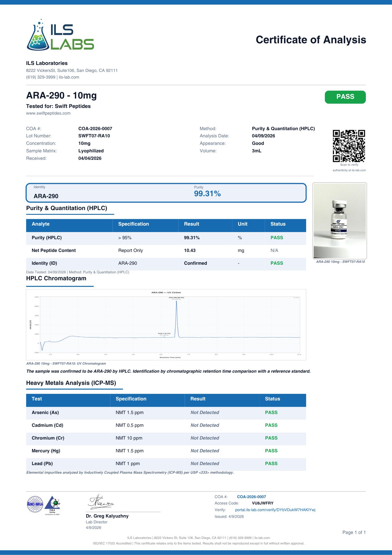Viewport: 392px width, 555px height.
Task: Click the 99.31% purity value in summary box
Action: [x=207, y=194]
